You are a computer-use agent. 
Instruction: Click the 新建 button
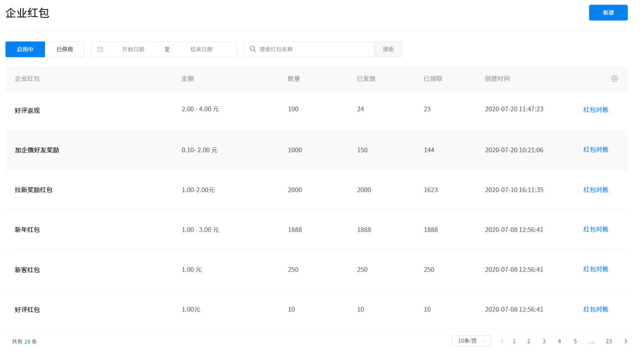point(608,13)
